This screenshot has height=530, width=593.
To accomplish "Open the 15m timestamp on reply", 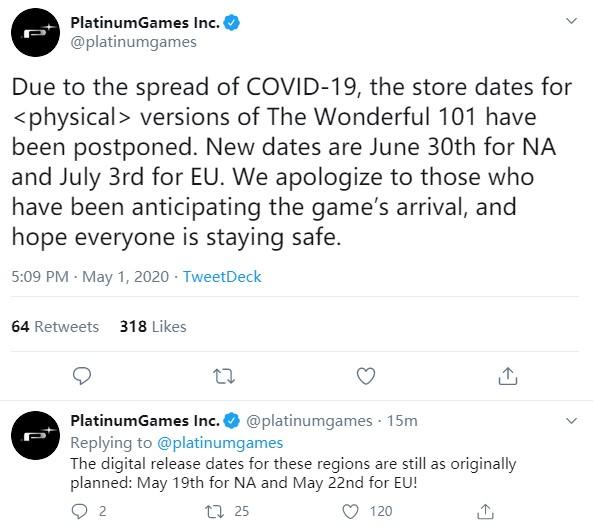I will (402, 421).
